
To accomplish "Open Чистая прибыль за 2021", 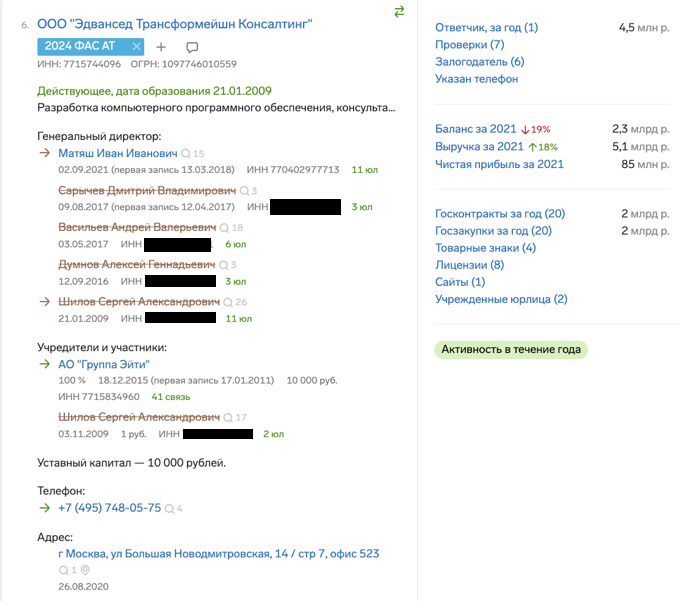I will pyautogui.click(x=499, y=164).
